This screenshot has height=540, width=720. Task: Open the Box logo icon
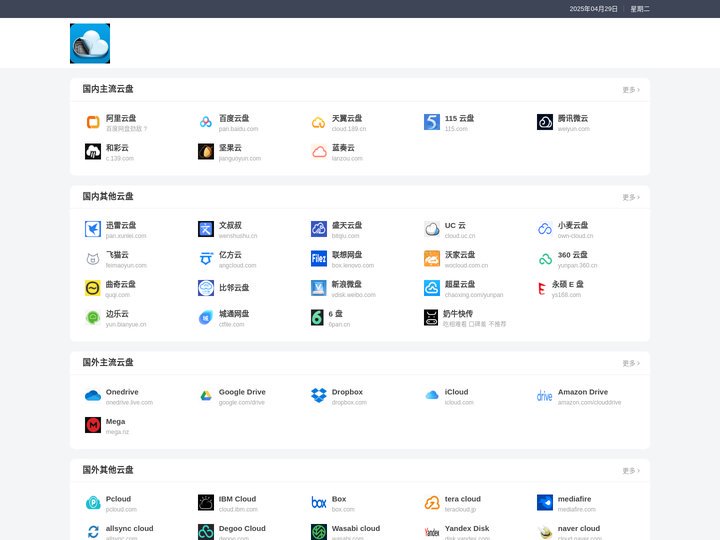319,503
